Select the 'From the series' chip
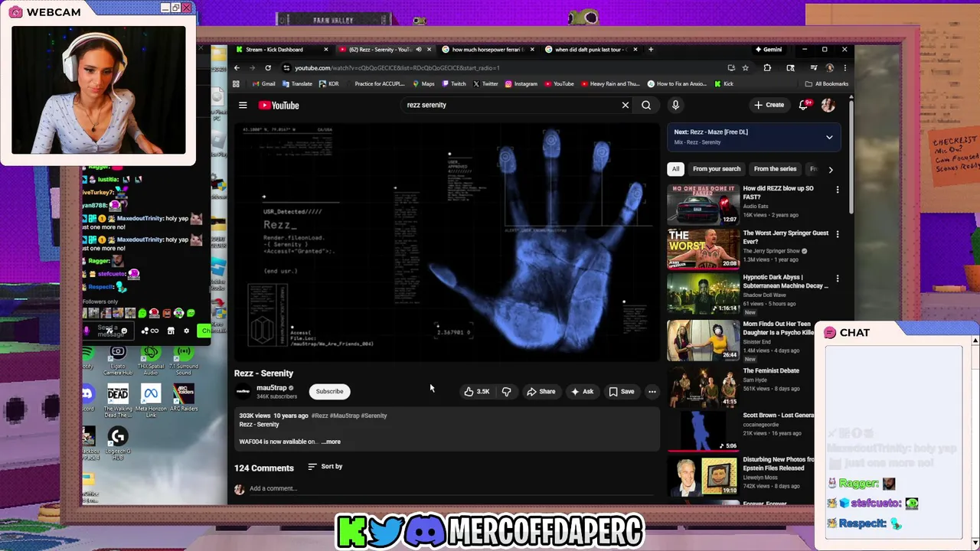 [775, 168]
